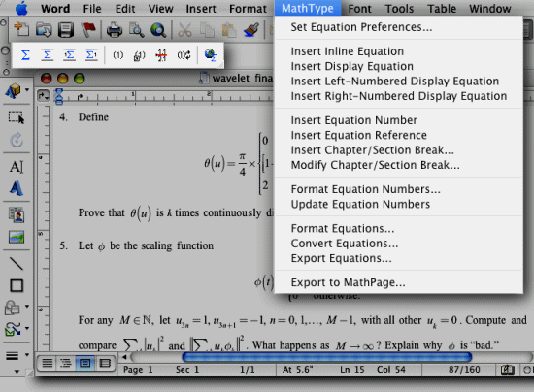Open the View menu
534x392 pixels.
coord(161,8)
